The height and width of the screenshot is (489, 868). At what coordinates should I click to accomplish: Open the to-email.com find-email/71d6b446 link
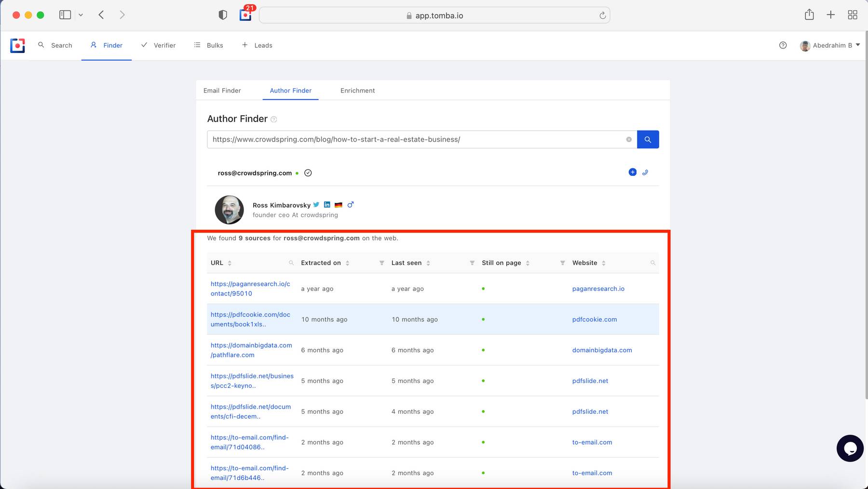(249, 473)
